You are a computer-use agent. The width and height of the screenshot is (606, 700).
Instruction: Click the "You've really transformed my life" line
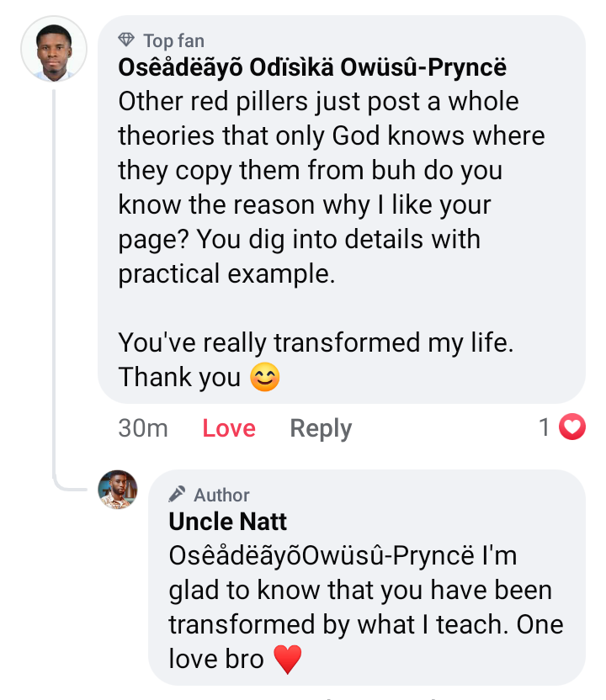click(x=316, y=343)
